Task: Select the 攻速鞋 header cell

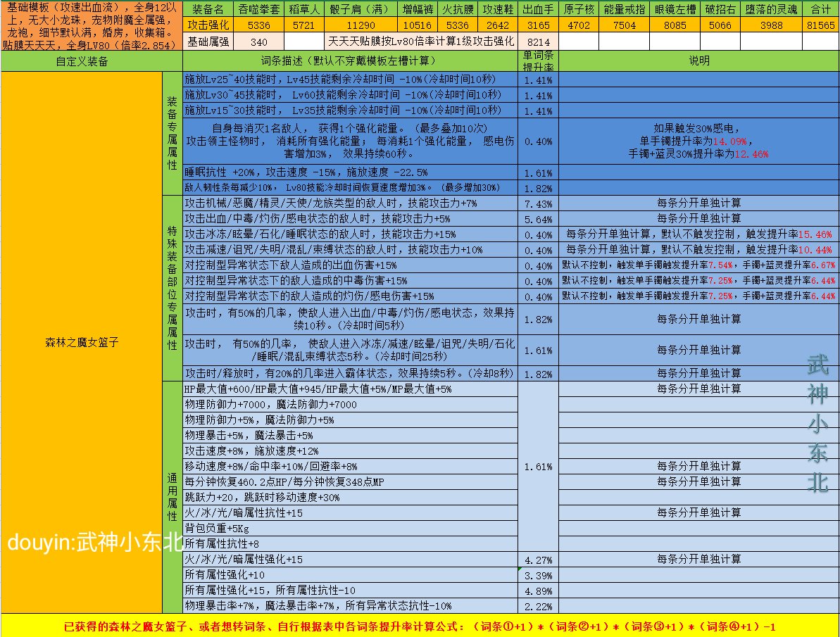Action: point(498,9)
